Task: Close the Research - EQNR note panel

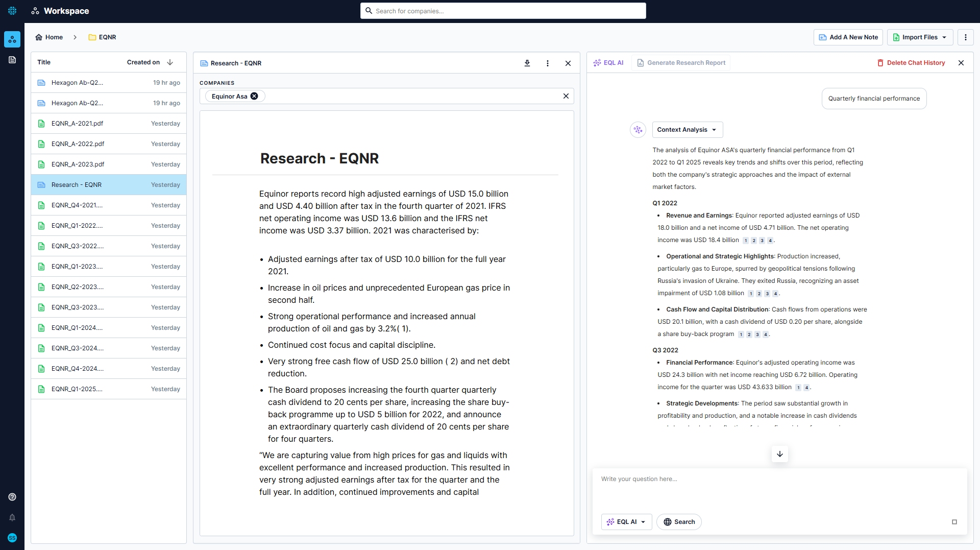Action: [568, 63]
